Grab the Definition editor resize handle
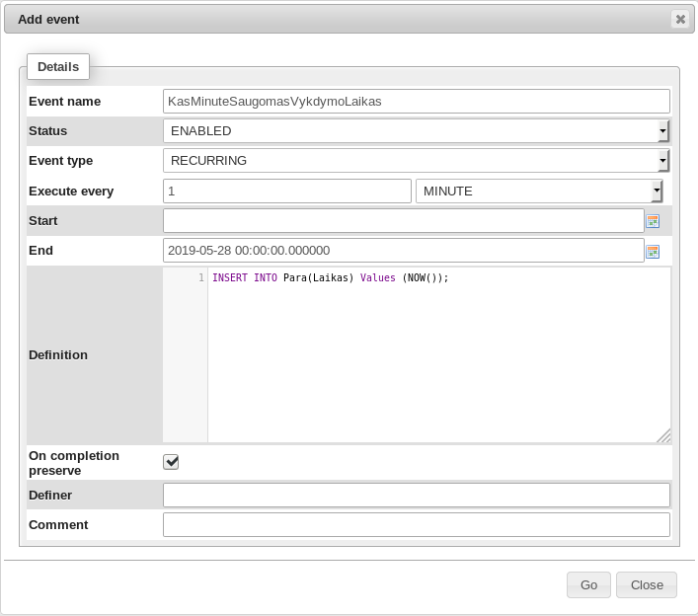This screenshot has height=616, width=698. pyautogui.click(x=663, y=435)
